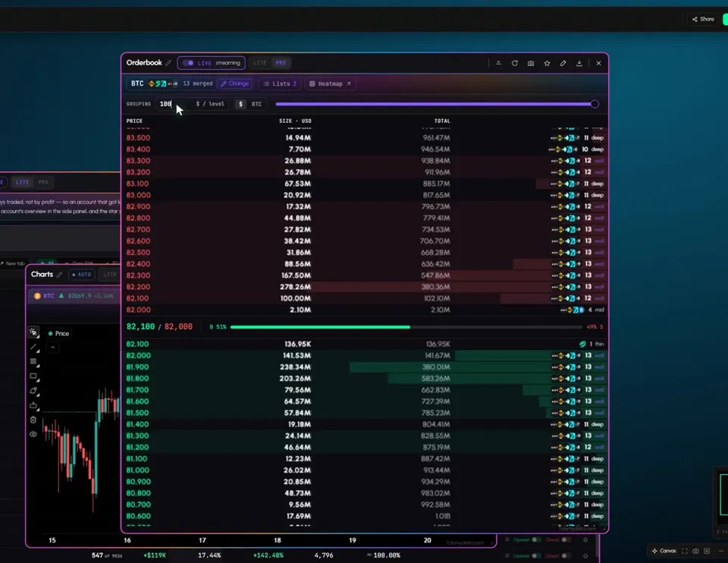The image size is (728, 563).
Task: Open the Heatmap link
Action: 330,83
